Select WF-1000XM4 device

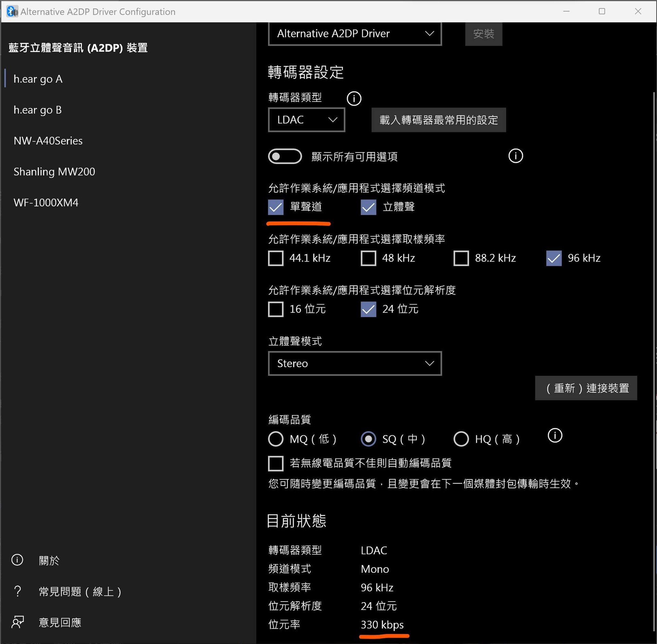[x=128, y=203]
